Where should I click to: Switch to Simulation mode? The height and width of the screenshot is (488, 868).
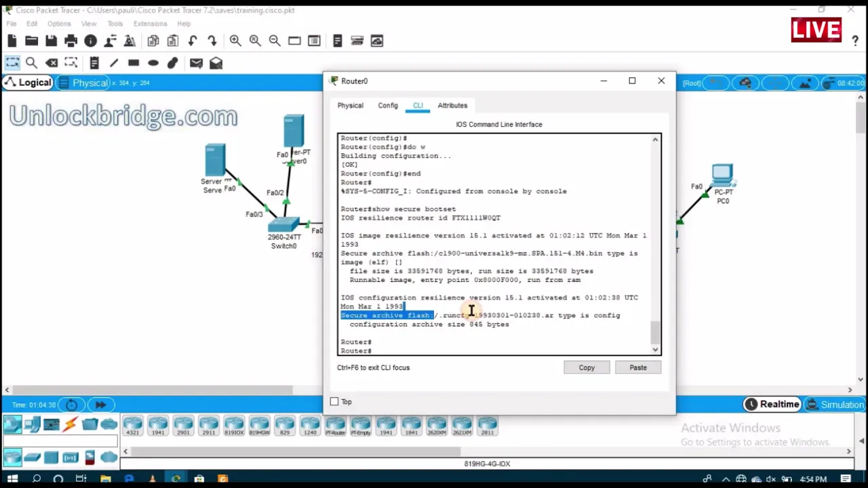tap(834, 405)
